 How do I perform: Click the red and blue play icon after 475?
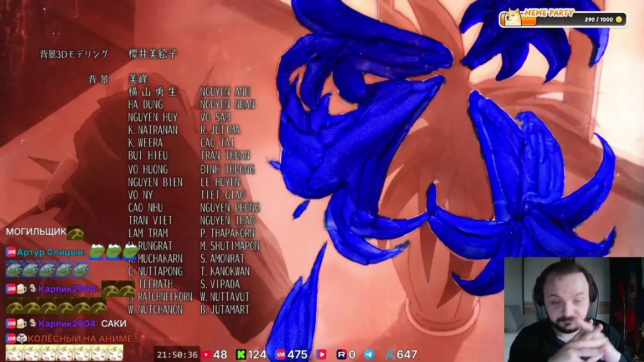coord(320,354)
